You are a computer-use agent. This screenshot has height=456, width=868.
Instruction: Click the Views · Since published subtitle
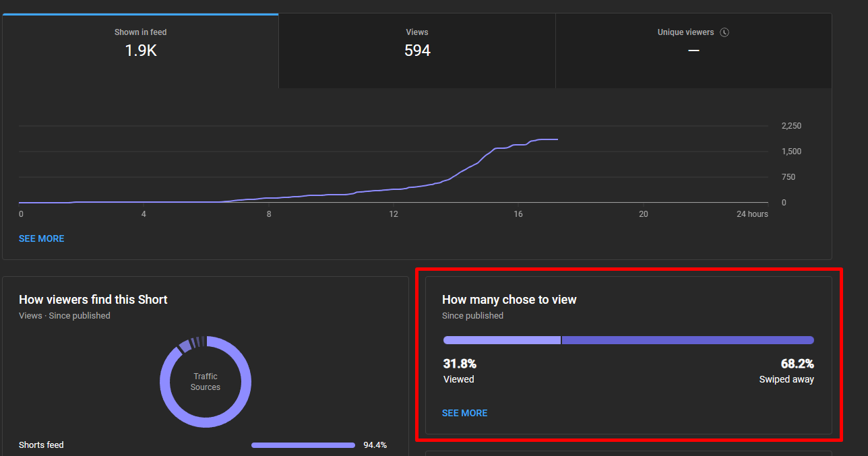pos(65,315)
